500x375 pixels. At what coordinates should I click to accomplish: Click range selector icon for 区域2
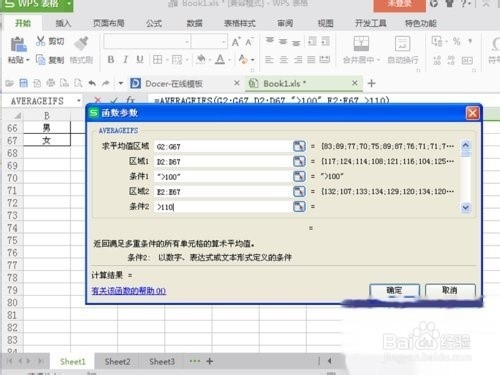pyautogui.click(x=299, y=191)
